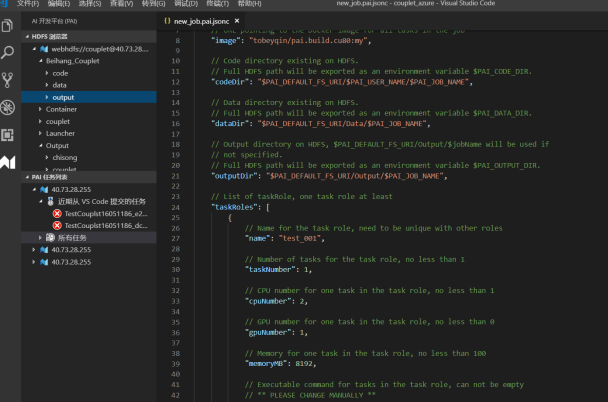Click the AI 开发平台 (PAI) panel title
This screenshot has height=402, width=608.
[x=54, y=21]
